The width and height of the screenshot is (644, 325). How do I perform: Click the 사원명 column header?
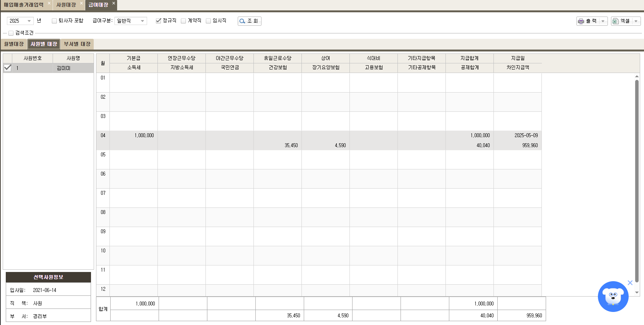pyautogui.click(x=73, y=58)
